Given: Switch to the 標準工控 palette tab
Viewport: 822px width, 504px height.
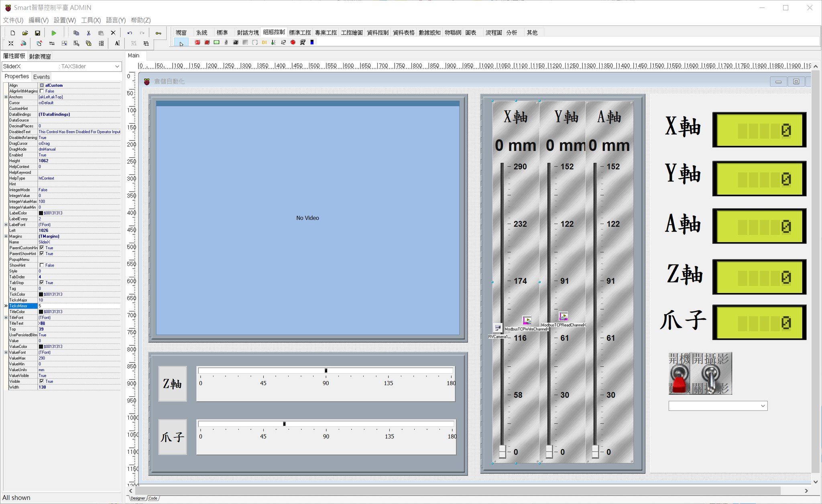Looking at the screenshot, I should point(300,33).
